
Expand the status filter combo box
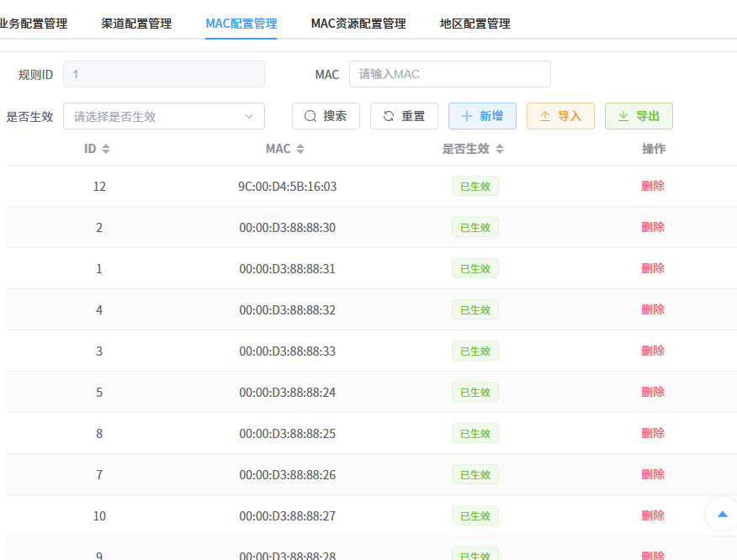click(164, 116)
